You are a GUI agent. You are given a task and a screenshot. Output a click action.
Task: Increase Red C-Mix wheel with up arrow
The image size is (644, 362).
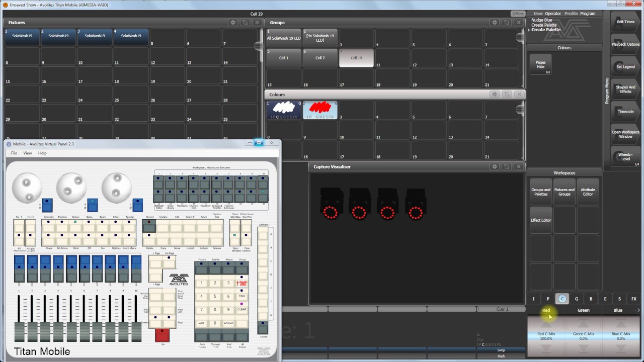pyautogui.click(x=546, y=324)
